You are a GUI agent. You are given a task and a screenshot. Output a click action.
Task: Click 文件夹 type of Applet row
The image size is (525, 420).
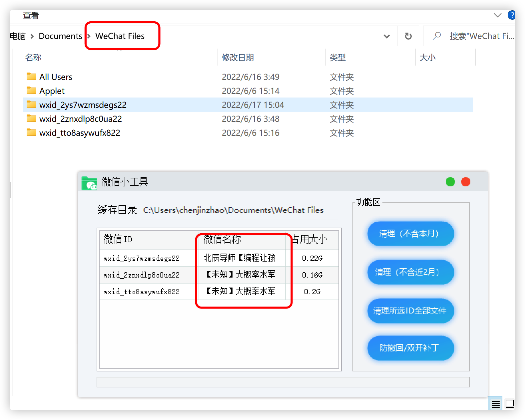pyautogui.click(x=342, y=91)
